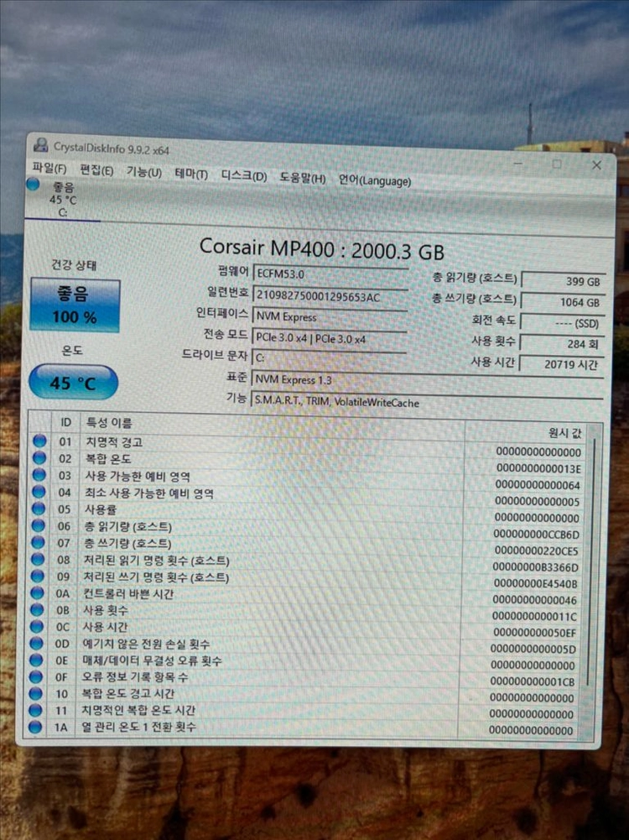Click the status orb for row 04
This screenshot has width=629, height=840.
coord(39,491)
